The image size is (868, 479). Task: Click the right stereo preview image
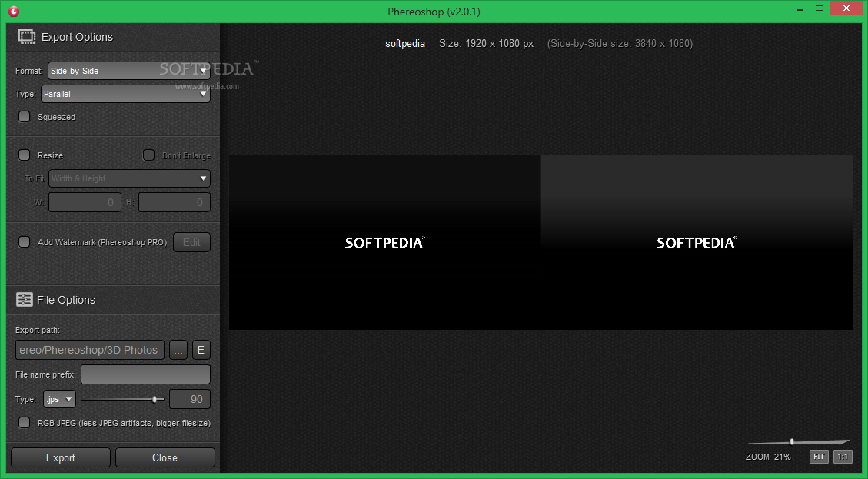pyautogui.click(x=697, y=242)
